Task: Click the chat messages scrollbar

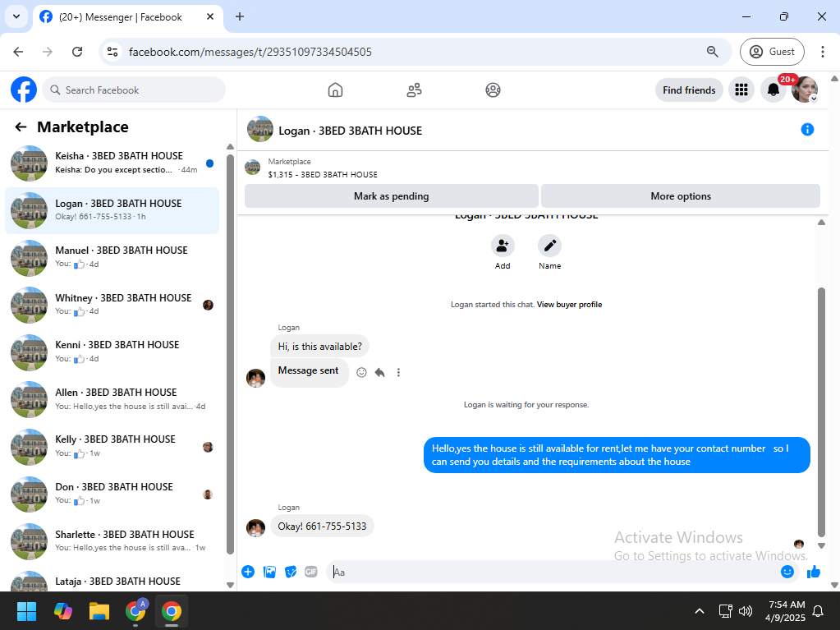Action: click(821, 412)
